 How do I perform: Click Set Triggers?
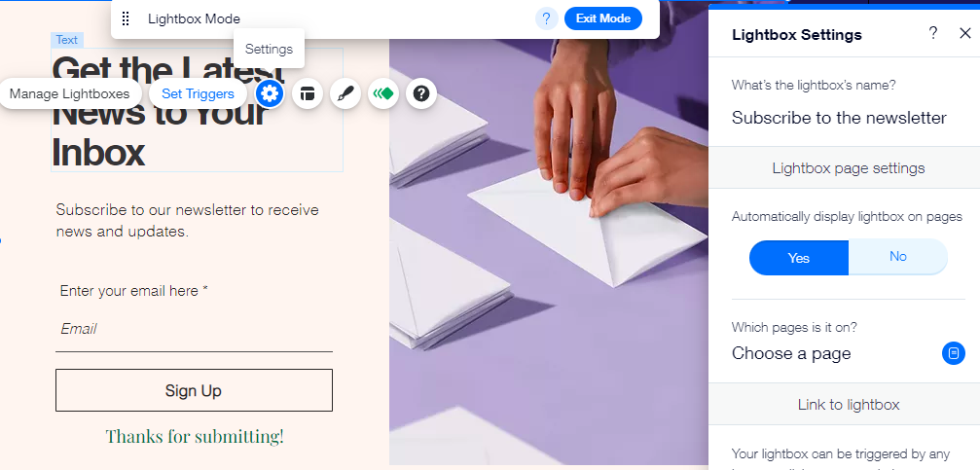pos(198,93)
